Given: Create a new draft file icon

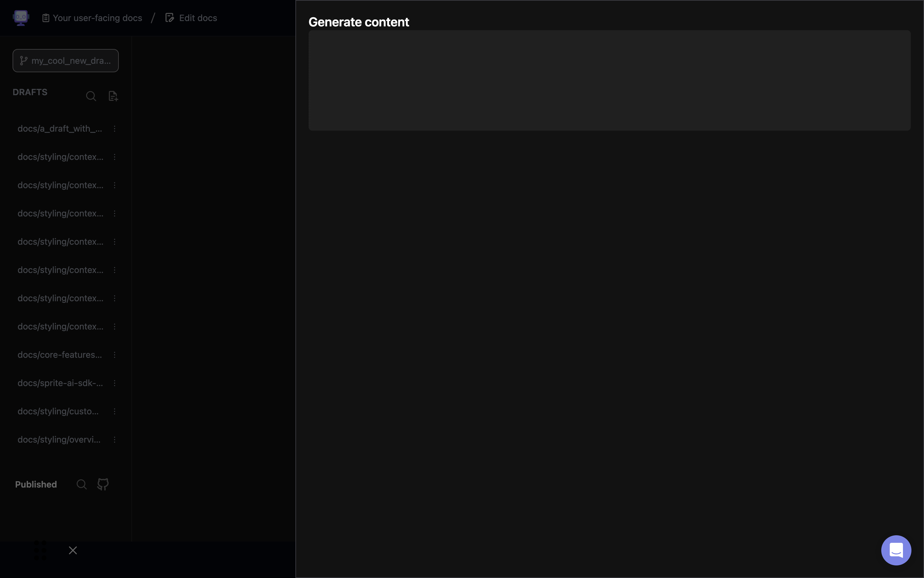Looking at the screenshot, I should point(113,96).
